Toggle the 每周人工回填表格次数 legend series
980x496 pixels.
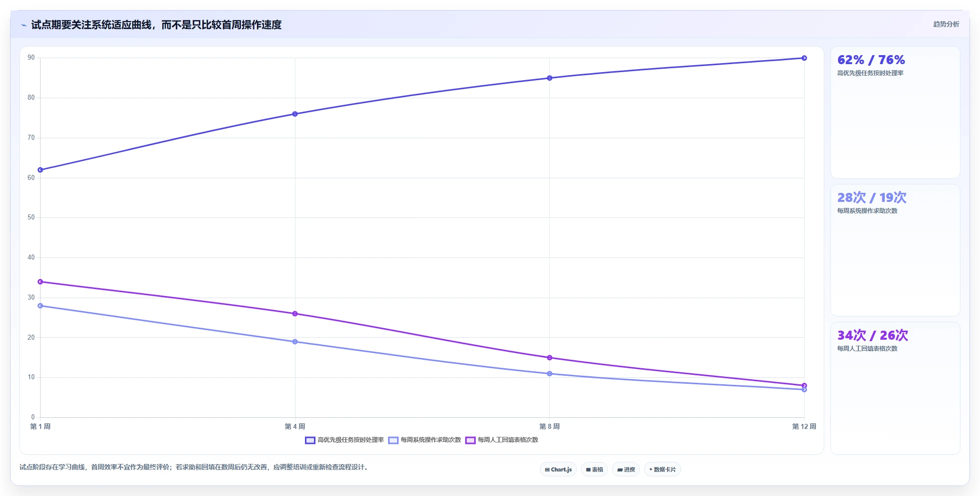click(x=502, y=440)
